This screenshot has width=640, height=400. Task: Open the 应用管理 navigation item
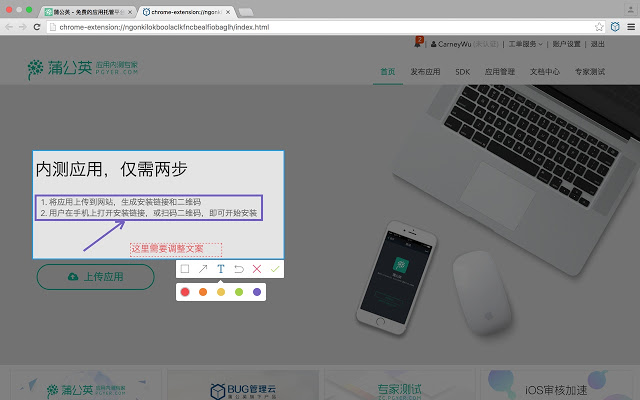pos(500,72)
